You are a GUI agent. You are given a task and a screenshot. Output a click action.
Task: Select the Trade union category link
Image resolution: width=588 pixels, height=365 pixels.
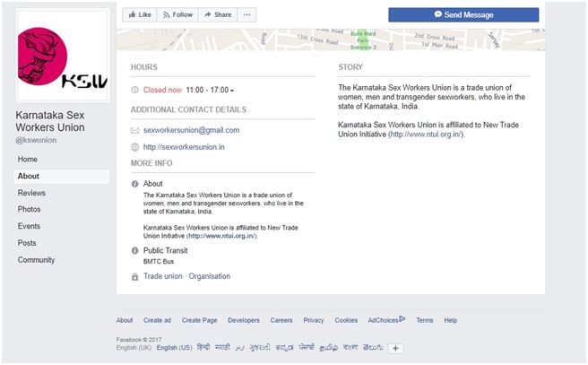click(162, 276)
